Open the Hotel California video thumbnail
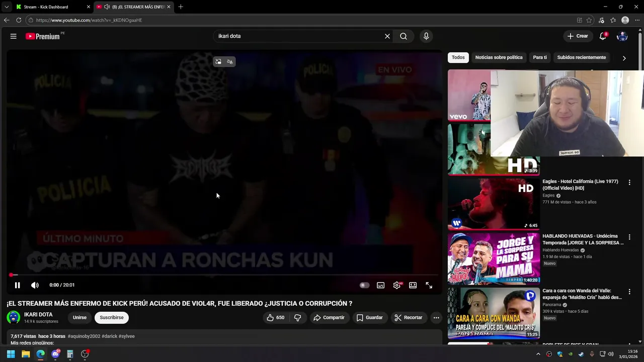Viewport: 644px width, 362px height. (x=494, y=204)
